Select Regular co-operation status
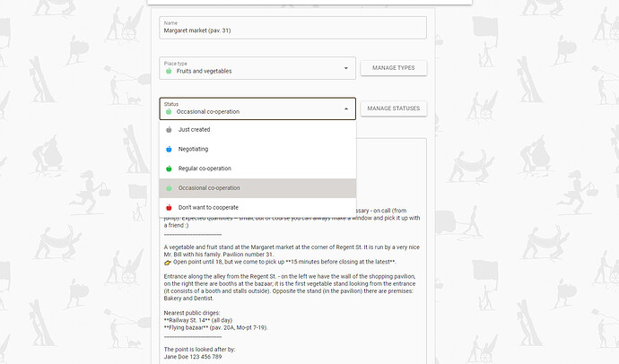The image size is (619, 364). click(x=257, y=169)
